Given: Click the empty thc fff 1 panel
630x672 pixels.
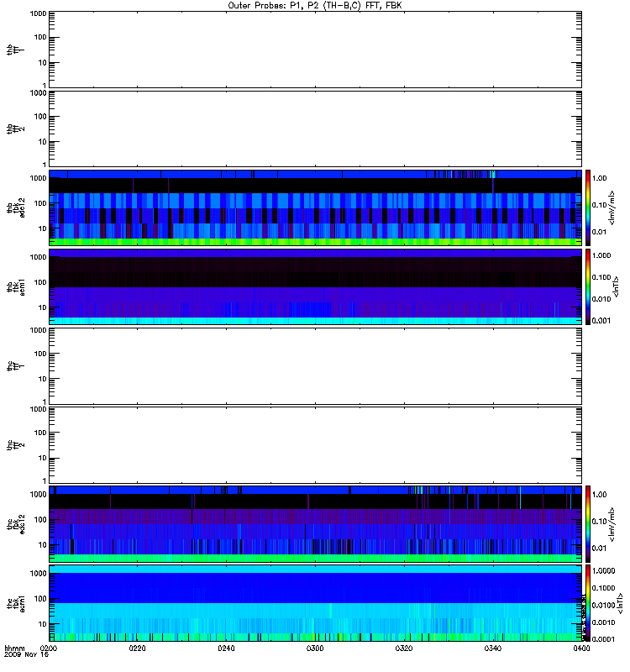Looking at the screenshot, I should pos(315,366).
